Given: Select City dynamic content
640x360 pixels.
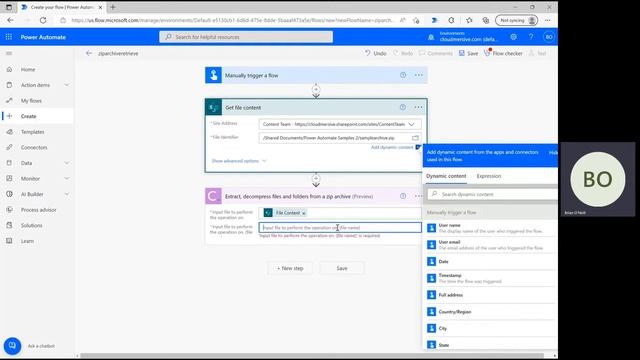Looking at the screenshot, I should [x=490, y=328].
